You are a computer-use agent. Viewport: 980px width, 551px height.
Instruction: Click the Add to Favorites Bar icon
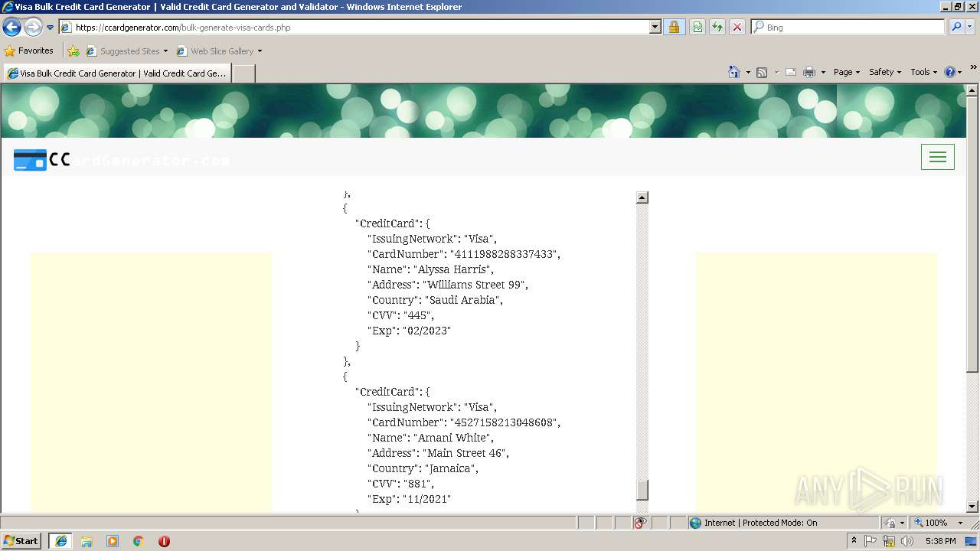73,51
